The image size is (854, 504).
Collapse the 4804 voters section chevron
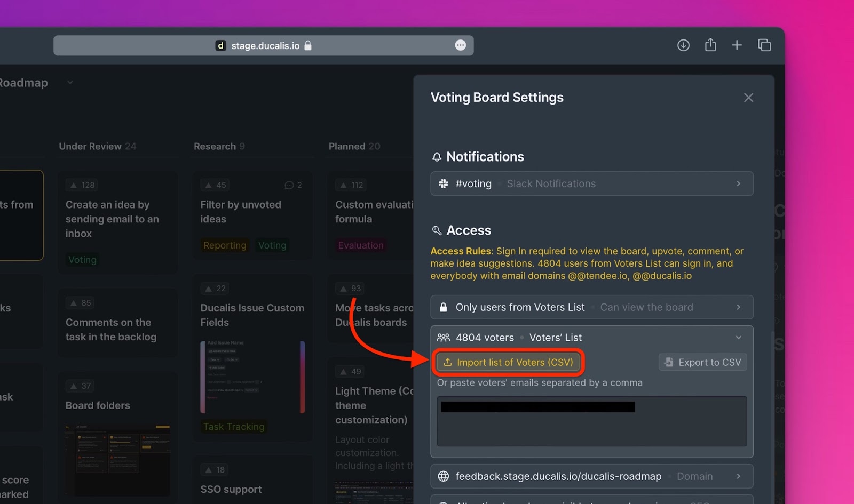[x=739, y=338]
